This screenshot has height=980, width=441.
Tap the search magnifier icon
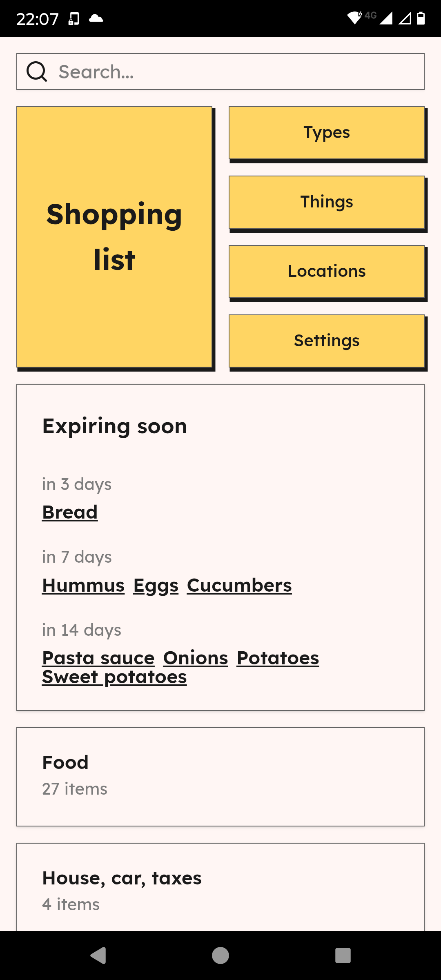coord(37,72)
